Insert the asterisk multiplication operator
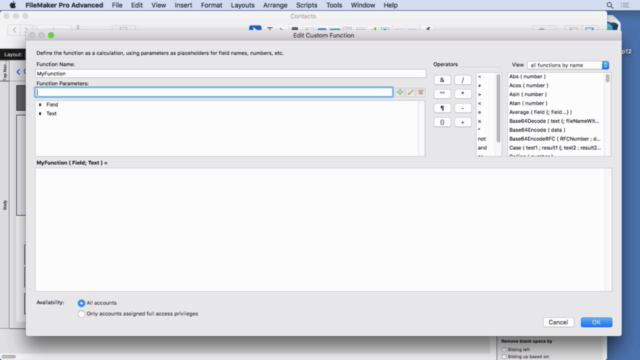This screenshot has height=360, width=640. [462, 93]
